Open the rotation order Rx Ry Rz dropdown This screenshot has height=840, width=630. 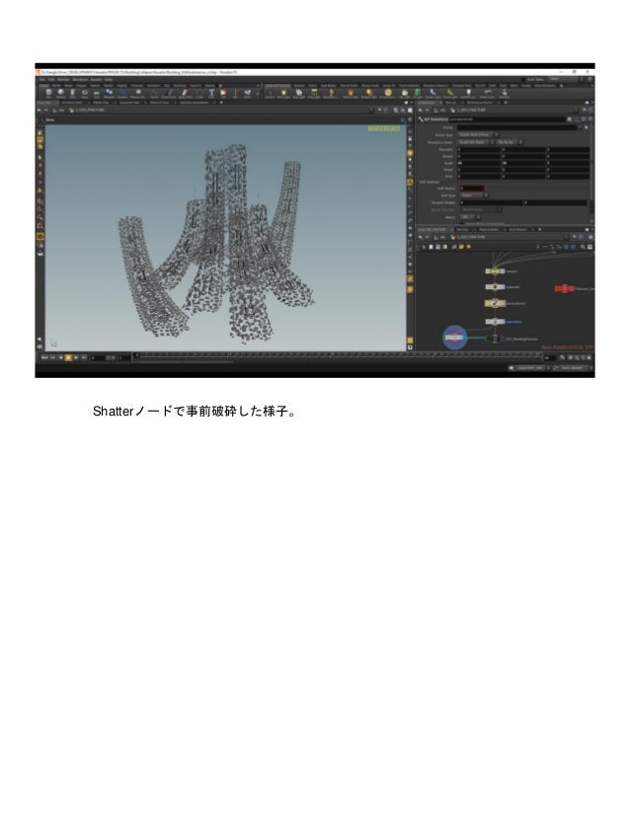[509, 142]
